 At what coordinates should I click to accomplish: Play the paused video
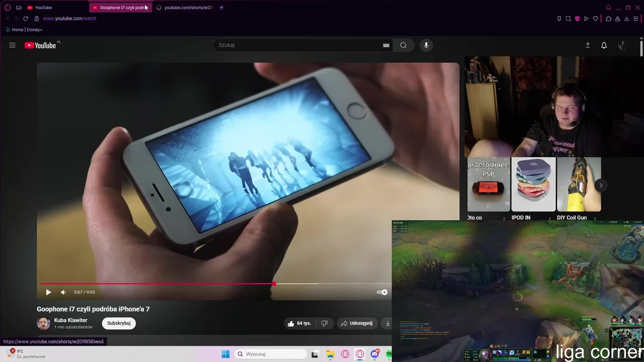click(48, 292)
